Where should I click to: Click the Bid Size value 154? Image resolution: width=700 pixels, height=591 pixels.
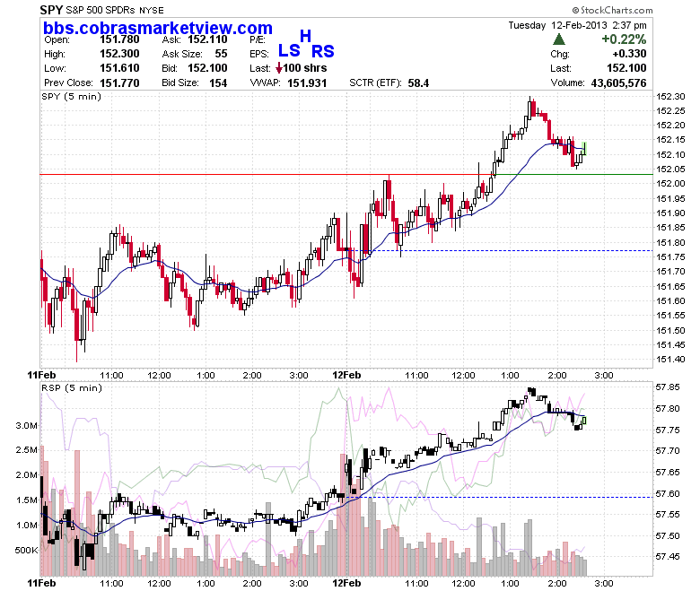click(x=218, y=83)
